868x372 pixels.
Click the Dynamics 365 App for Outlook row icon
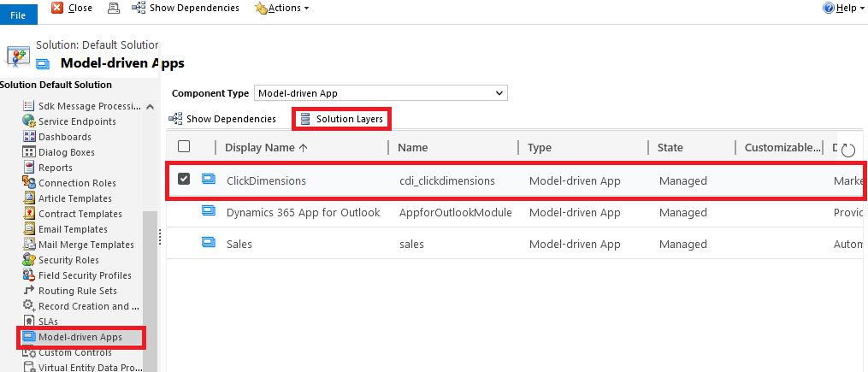(208, 210)
